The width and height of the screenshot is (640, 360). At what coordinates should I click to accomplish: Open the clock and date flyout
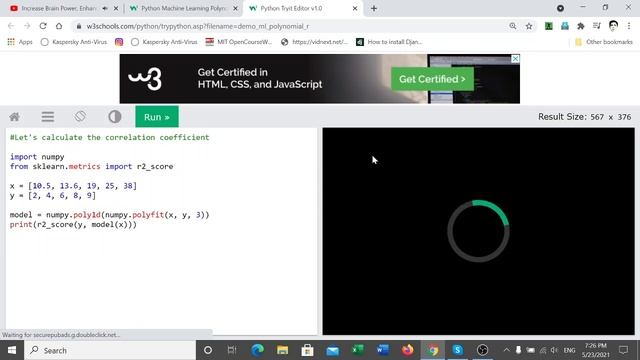coord(596,350)
